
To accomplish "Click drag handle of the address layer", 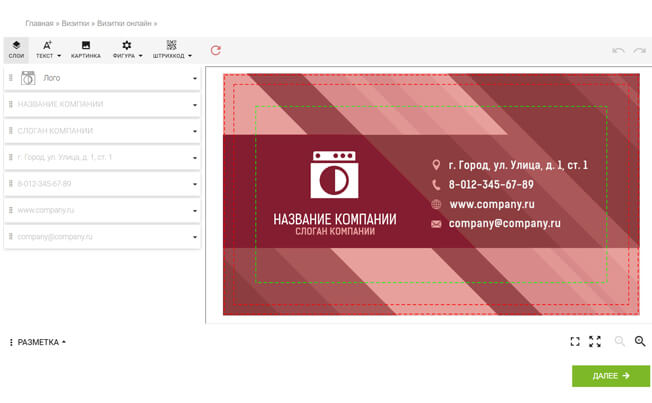I will pos(11,157).
